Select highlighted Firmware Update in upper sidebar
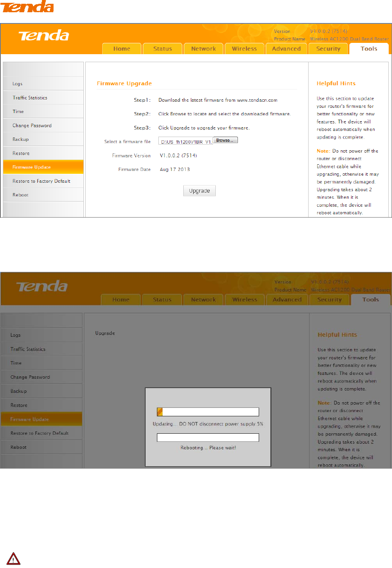The image size is (392, 568). (x=43, y=167)
